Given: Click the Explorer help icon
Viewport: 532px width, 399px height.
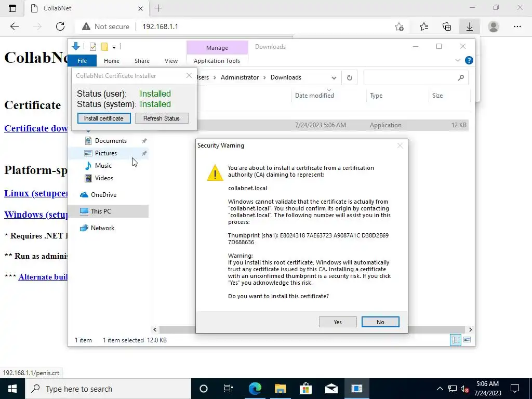Looking at the screenshot, I should [x=469, y=60].
